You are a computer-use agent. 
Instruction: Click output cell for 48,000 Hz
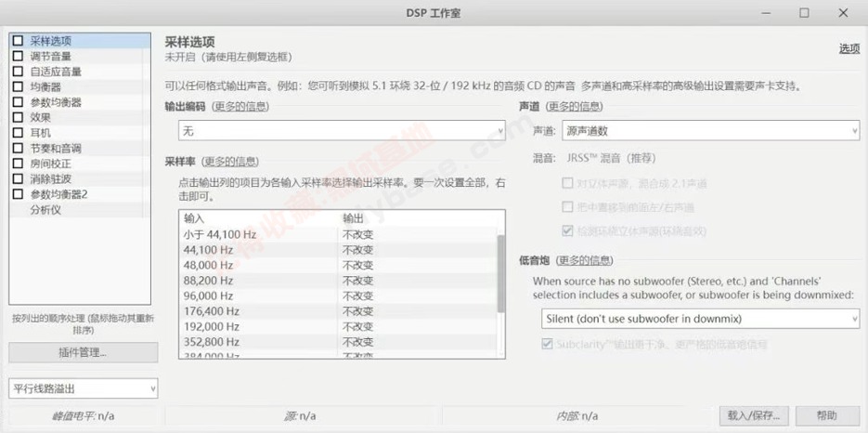coord(418,266)
